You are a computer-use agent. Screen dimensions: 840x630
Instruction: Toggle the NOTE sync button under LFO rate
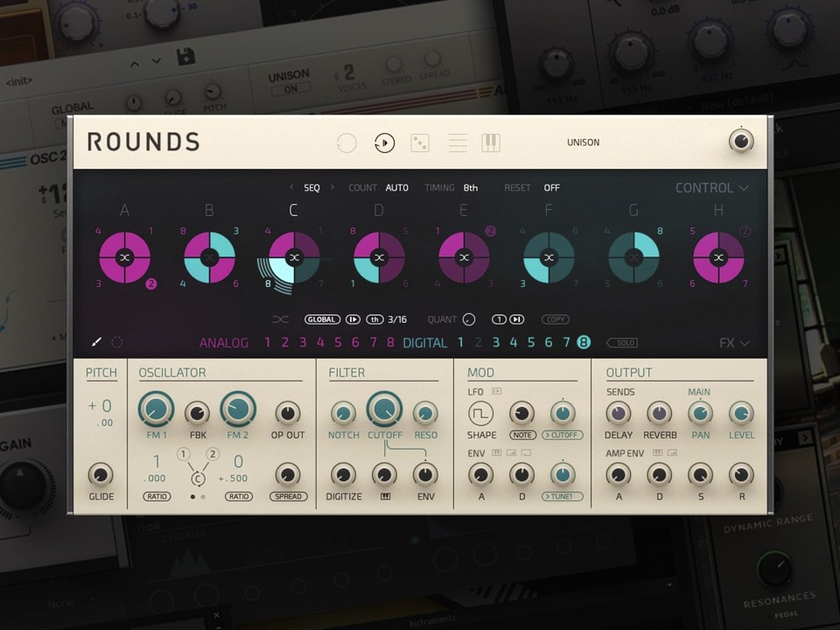point(522,435)
